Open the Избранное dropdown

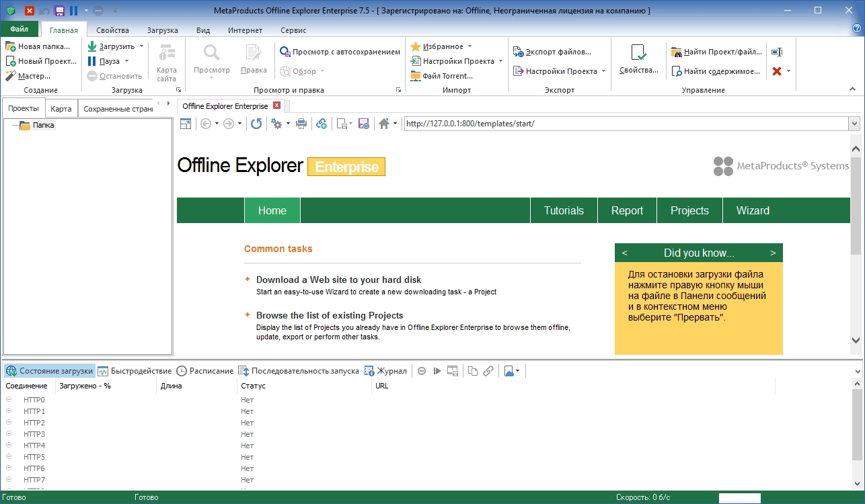[441, 46]
